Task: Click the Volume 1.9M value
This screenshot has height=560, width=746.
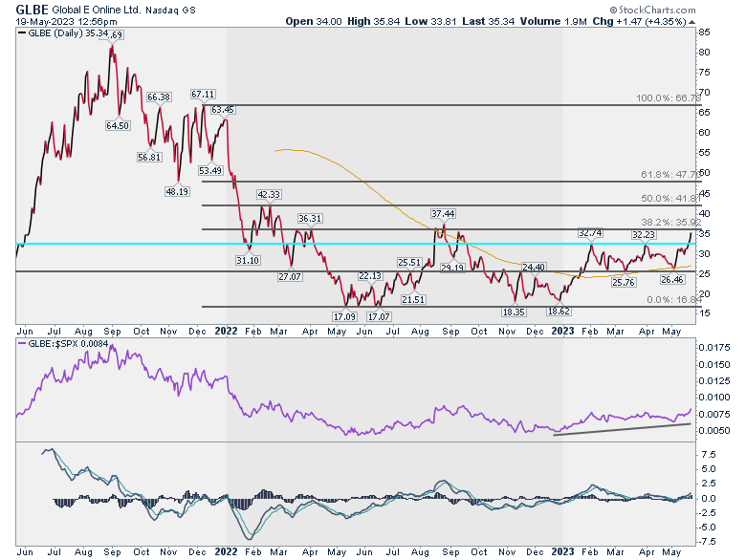Action: [554, 21]
